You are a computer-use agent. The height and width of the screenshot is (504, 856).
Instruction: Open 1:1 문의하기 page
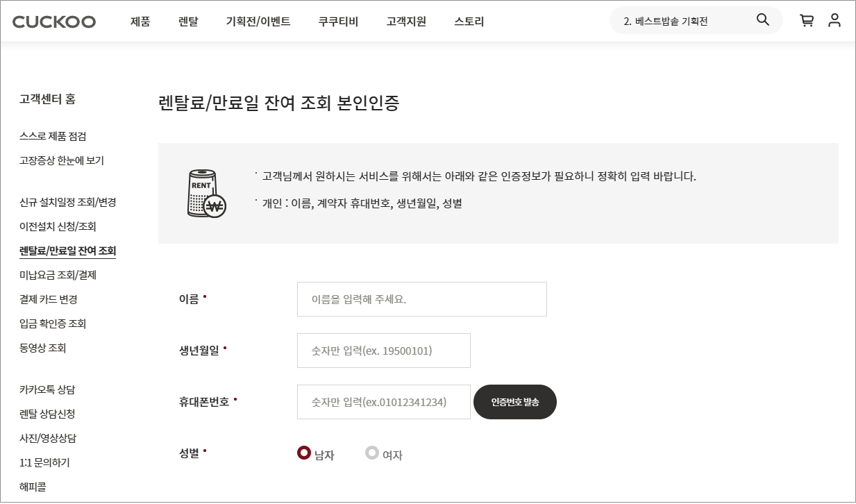(x=44, y=462)
